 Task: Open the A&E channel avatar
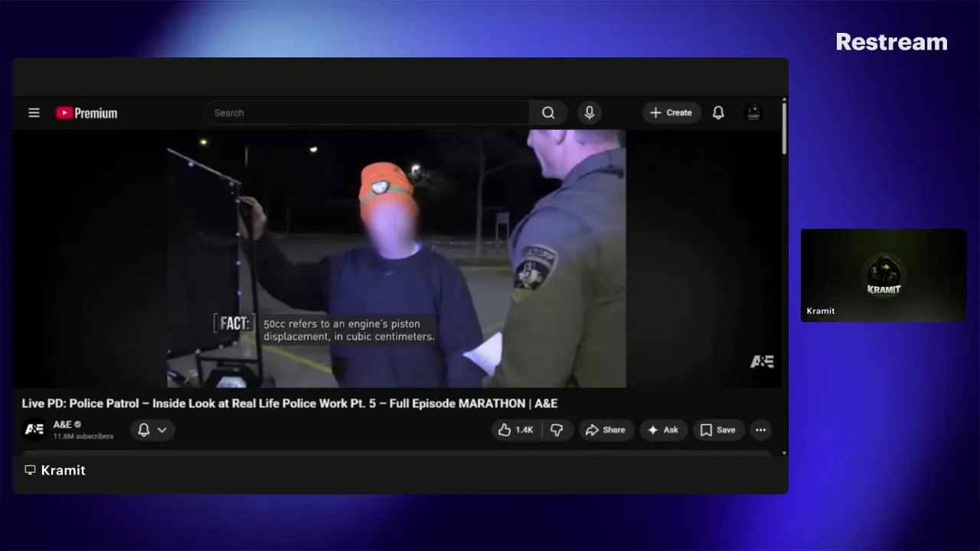[x=34, y=429]
